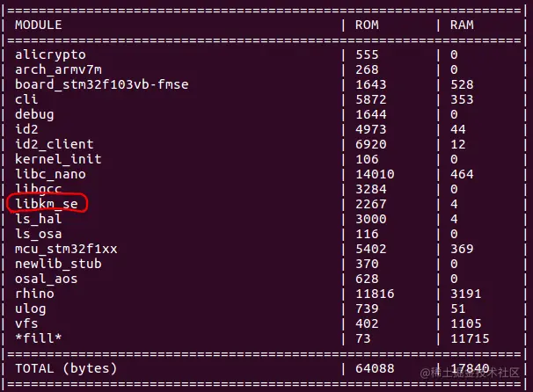This screenshot has height=392, width=533.
Task: Select the osal_aos module name
Action: click(47, 279)
